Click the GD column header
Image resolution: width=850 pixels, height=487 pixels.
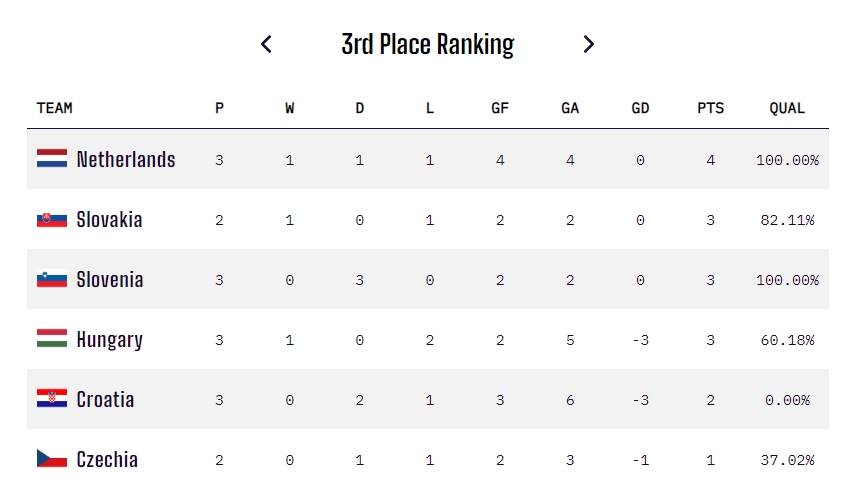[x=640, y=108]
